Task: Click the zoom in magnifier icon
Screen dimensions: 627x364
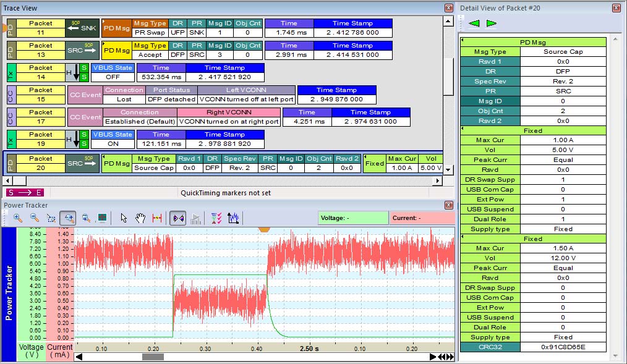Action: pyautogui.click(x=18, y=218)
